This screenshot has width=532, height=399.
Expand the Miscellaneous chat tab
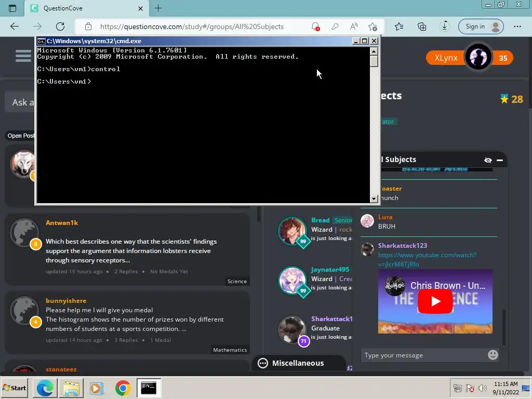299,363
